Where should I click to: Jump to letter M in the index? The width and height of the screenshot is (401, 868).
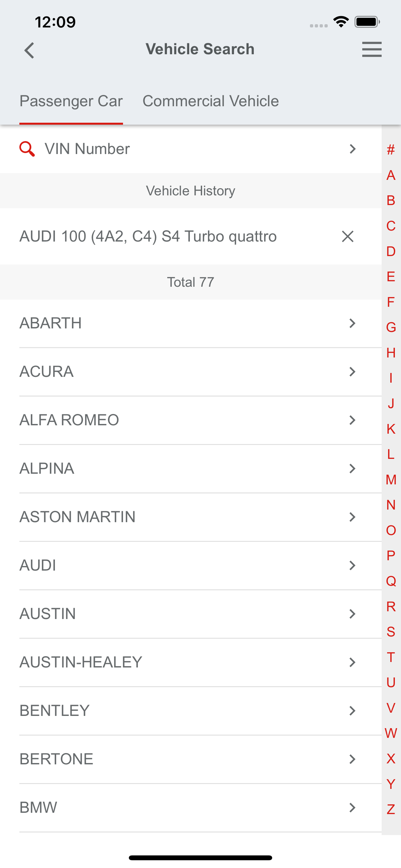(x=391, y=480)
